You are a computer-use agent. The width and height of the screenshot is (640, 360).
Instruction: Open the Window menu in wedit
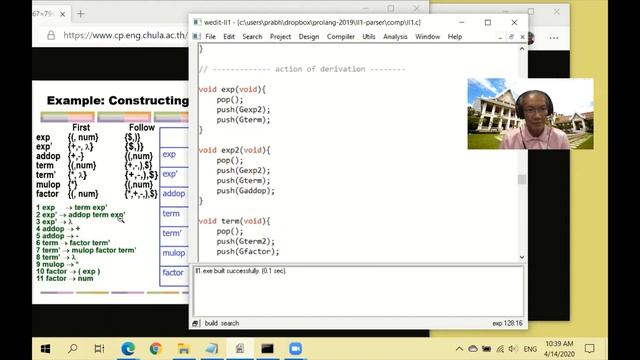pyautogui.click(x=427, y=37)
